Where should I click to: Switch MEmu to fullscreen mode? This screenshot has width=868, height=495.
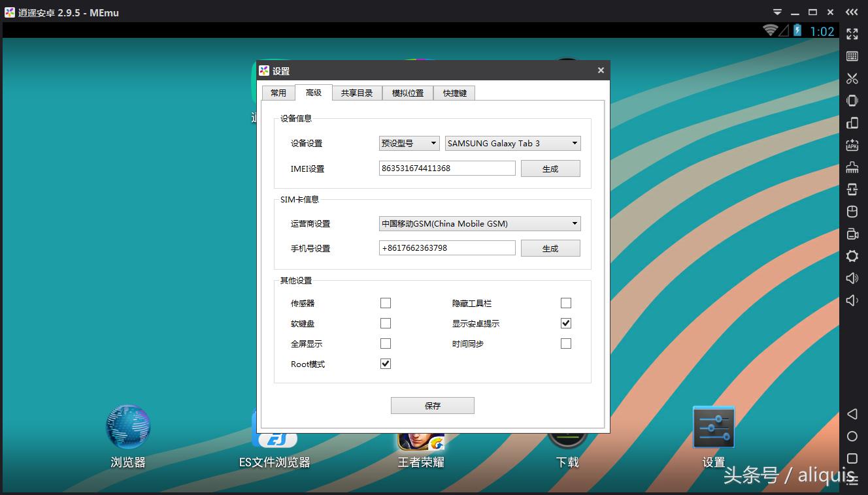coord(852,34)
